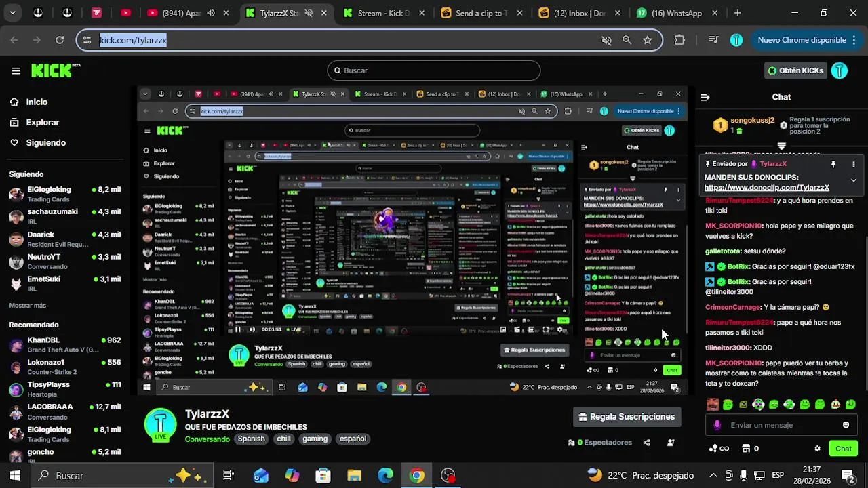
Task: Open KhanDBL recommended channel
Action: click(64, 344)
